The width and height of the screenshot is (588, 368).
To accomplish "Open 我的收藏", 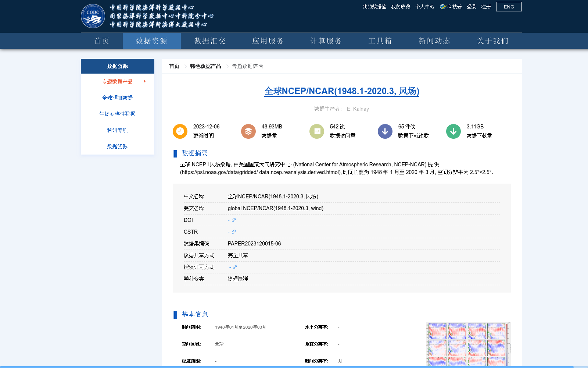I will click(401, 7).
